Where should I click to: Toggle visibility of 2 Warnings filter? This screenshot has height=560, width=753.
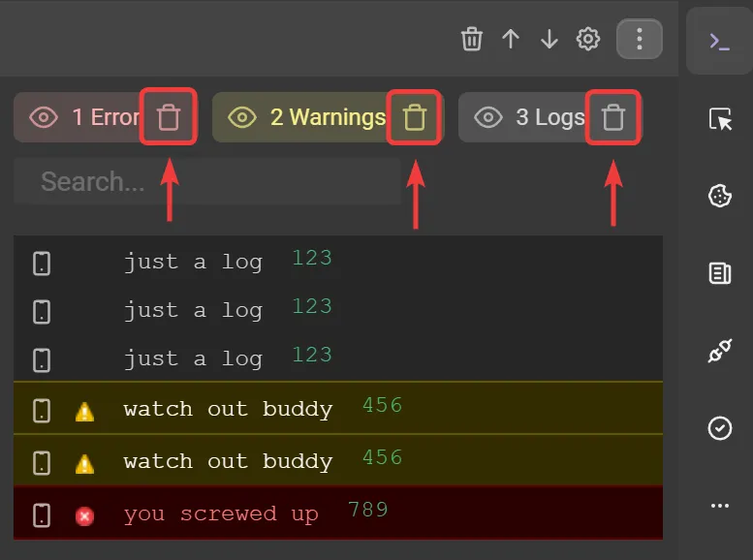[x=241, y=117]
